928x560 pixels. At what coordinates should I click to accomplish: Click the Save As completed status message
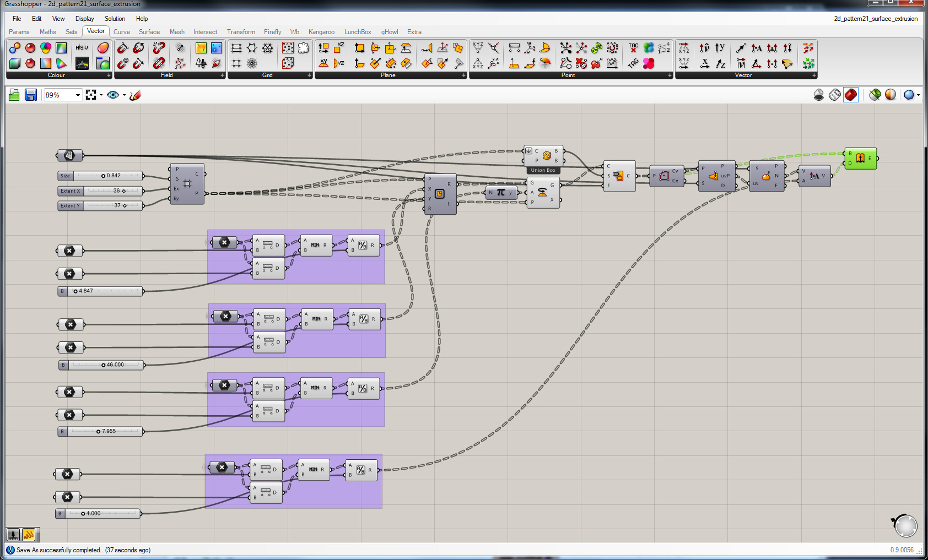tap(83, 550)
